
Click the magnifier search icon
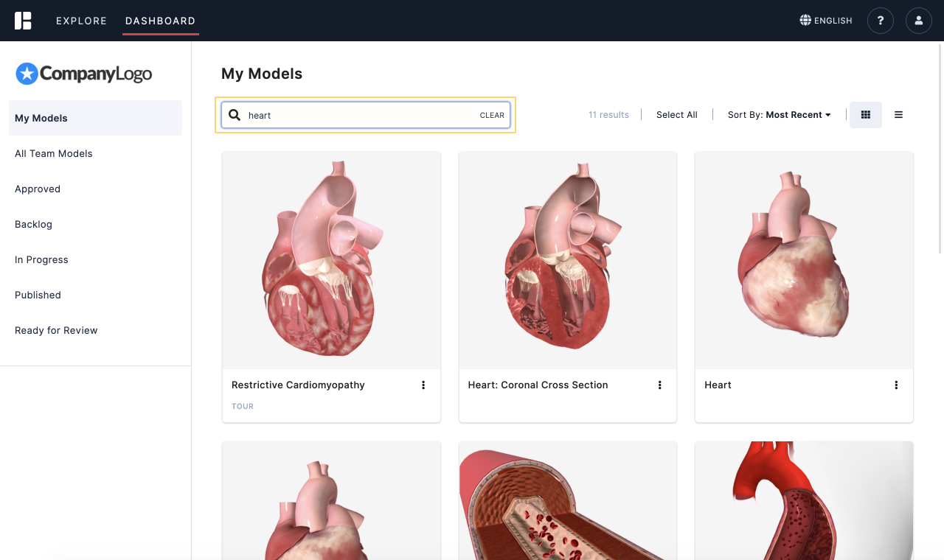(235, 115)
